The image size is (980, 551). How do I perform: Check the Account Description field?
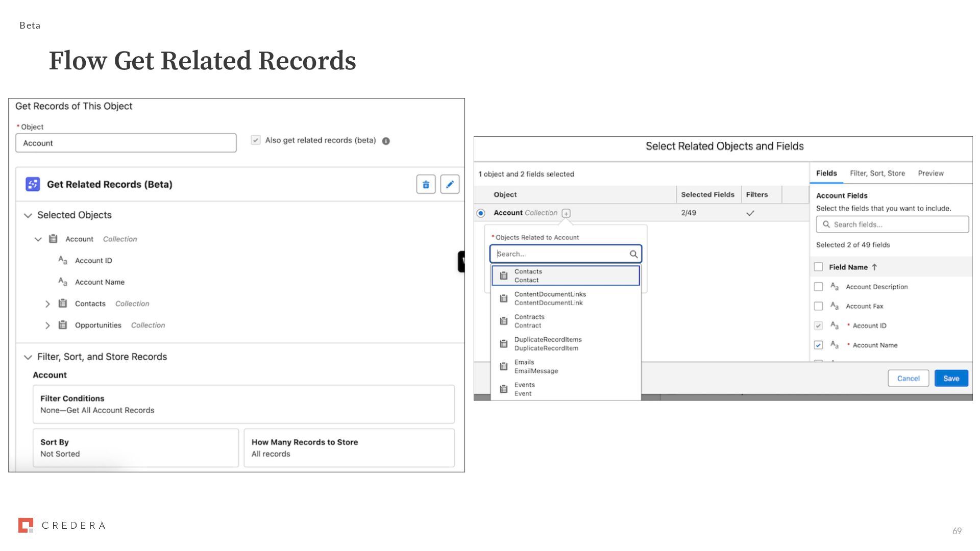pyautogui.click(x=818, y=287)
